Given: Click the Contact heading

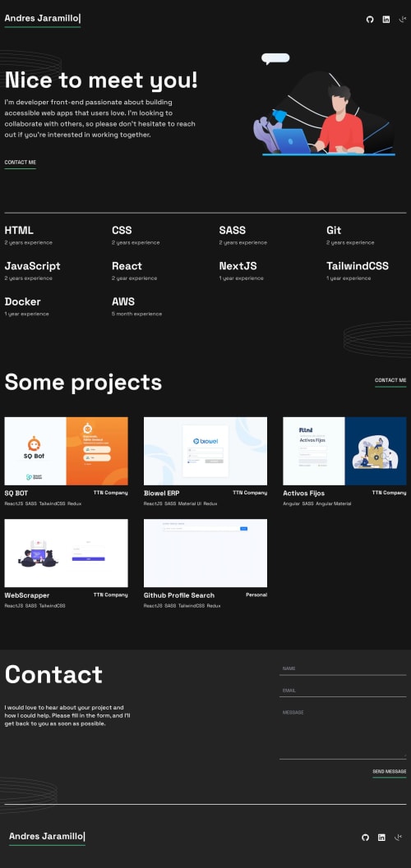Looking at the screenshot, I should 53,675.
